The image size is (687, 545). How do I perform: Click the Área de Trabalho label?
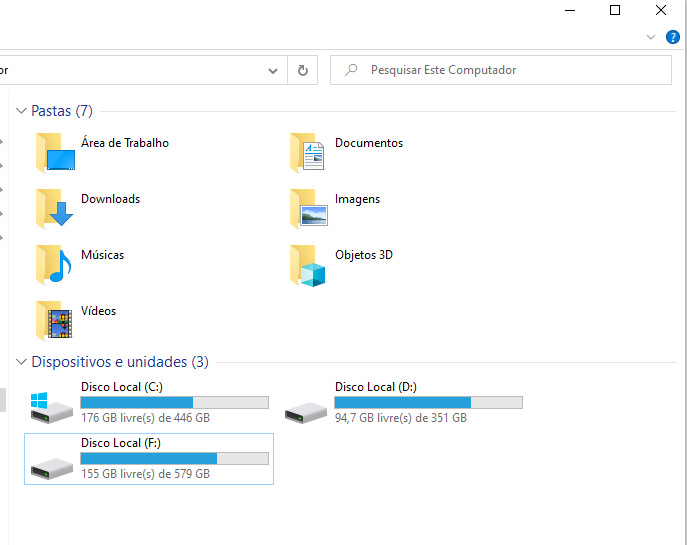click(125, 143)
